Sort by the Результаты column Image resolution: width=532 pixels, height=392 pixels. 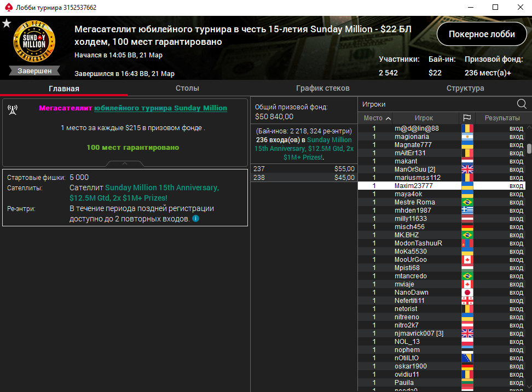pos(502,118)
